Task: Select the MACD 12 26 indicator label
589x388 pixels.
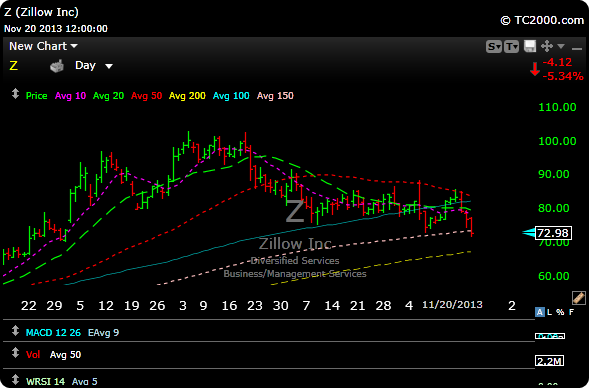Action: 53,333
